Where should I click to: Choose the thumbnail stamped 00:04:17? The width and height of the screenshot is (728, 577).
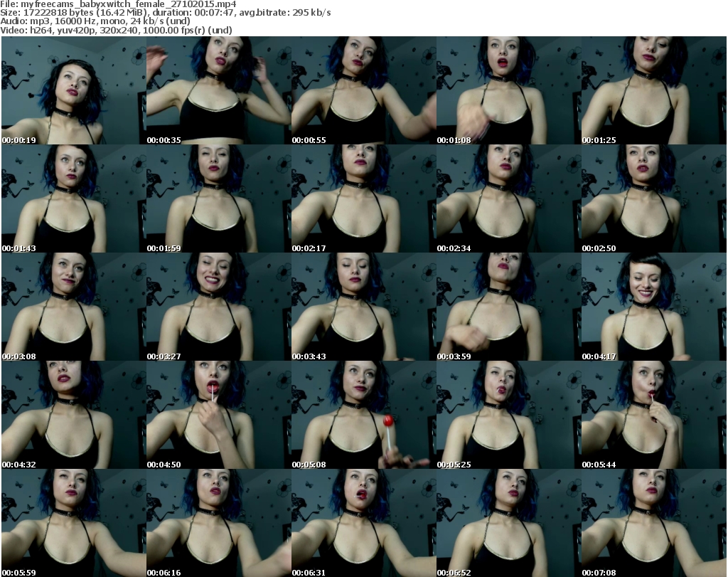(x=654, y=307)
